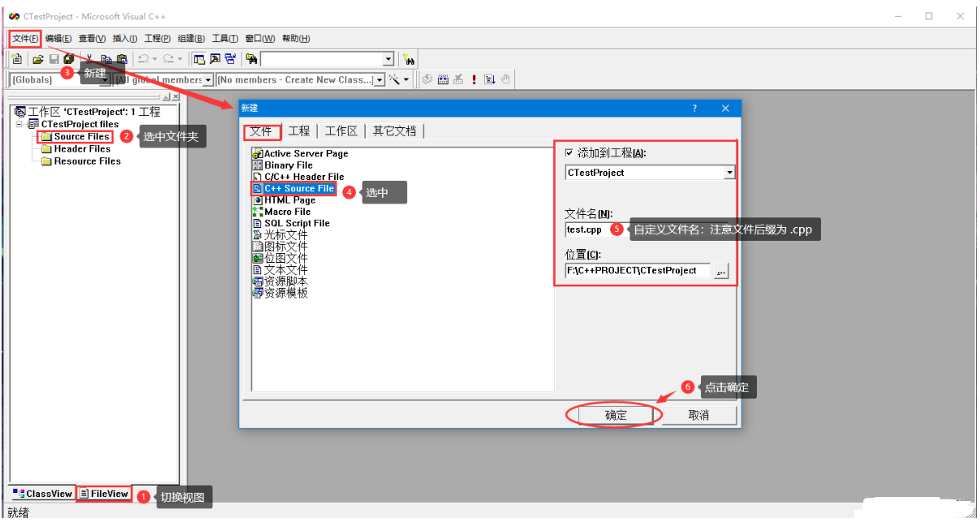Switch to the 工作区 tab in dialog
This screenshot has height=523, width=980.
click(342, 131)
